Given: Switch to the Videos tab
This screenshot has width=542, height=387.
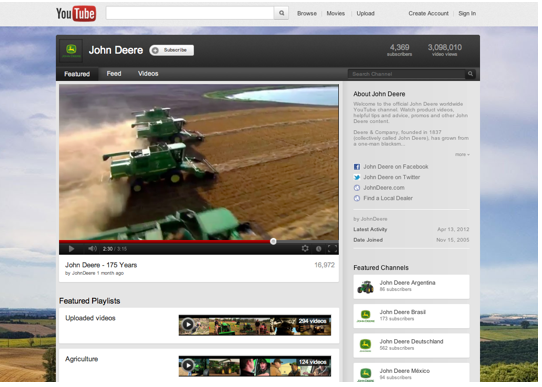Looking at the screenshot, I should coord(148,74).
